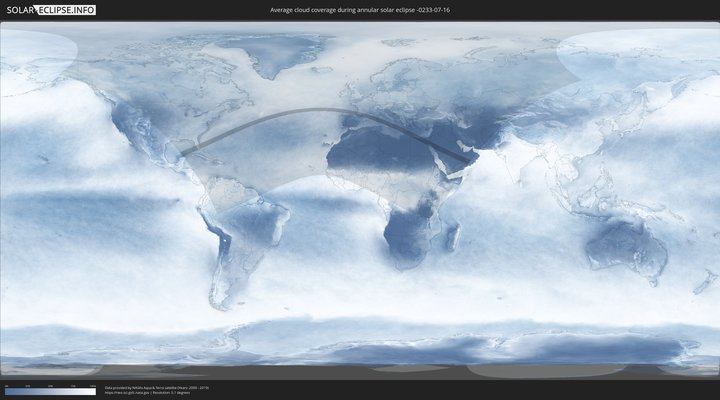The width and height of the screenshot is (720, 400).
Task: Click the 'Data provided by NASA Aqua & Terra satellite' text
Action: [x=157, y=388]
